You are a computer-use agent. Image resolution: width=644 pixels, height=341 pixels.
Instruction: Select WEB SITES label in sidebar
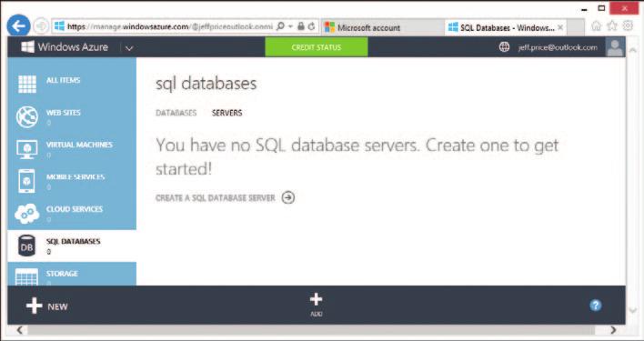[64, 113]
